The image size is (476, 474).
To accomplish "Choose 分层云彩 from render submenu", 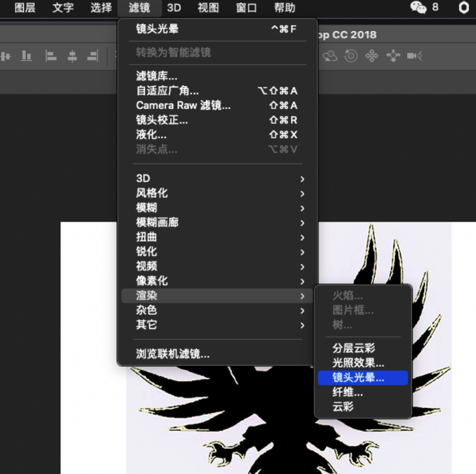I will [363, 348].
